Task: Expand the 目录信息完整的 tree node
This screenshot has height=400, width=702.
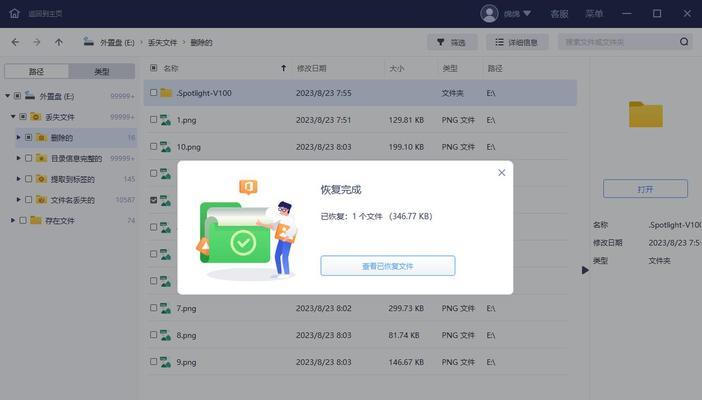Action: point(18,158)
